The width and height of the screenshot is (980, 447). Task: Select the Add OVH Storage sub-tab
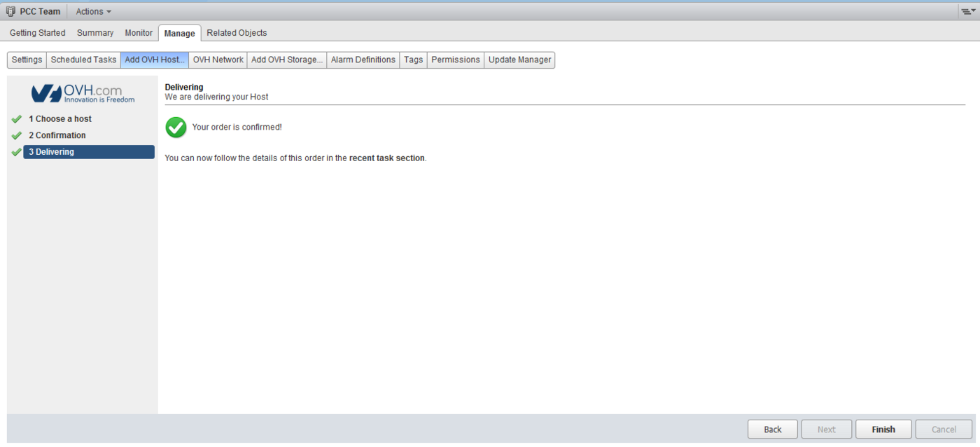[x=286, y=60]
